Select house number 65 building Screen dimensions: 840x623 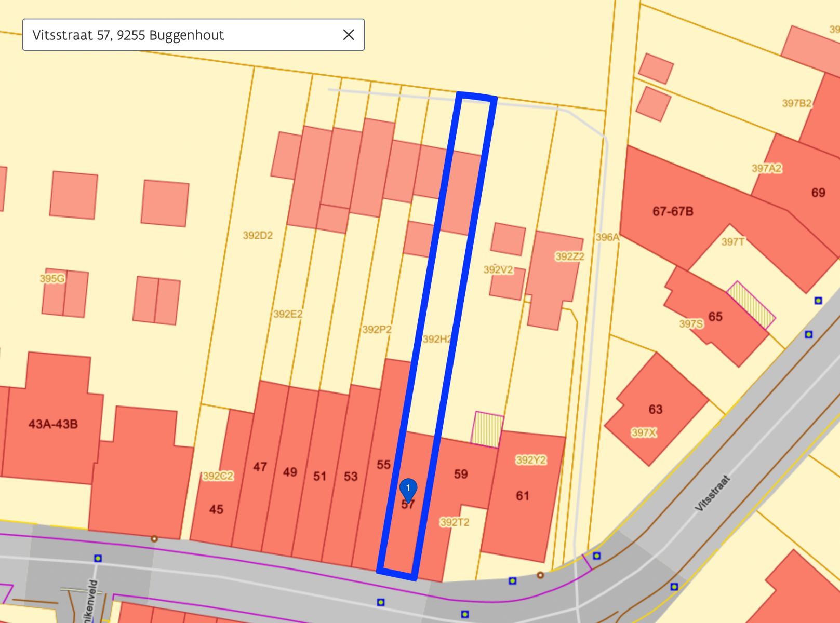pos(715,317)
